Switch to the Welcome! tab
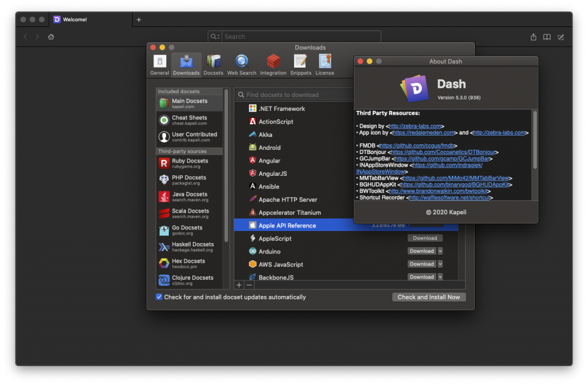Screen dimensions: 588x385 91,20
